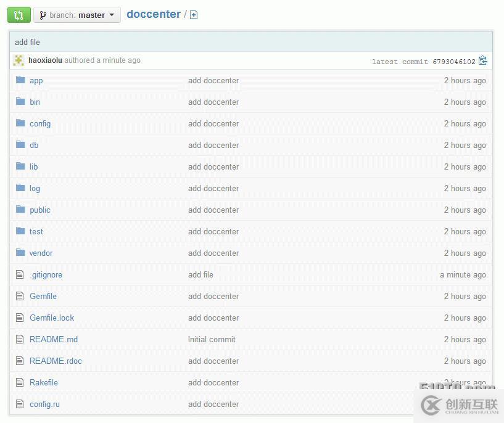Click the file icon beside README.rdoc

(20, 360)
